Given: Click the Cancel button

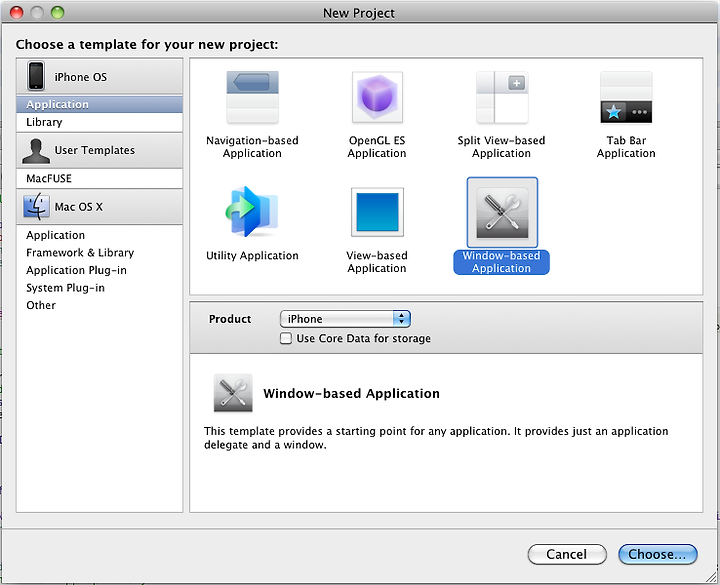Looking at the screenshot, I should click(567, 554).
